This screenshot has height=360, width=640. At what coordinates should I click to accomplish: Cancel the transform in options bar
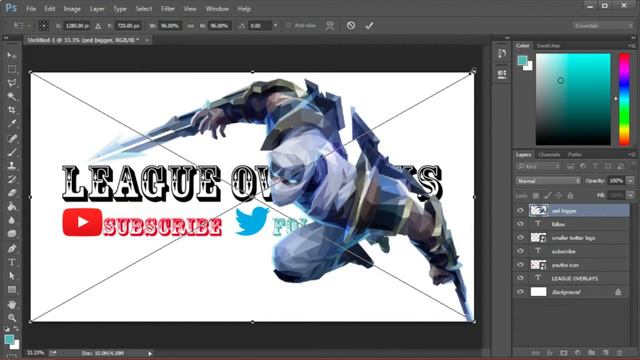(x=351, y=25)
